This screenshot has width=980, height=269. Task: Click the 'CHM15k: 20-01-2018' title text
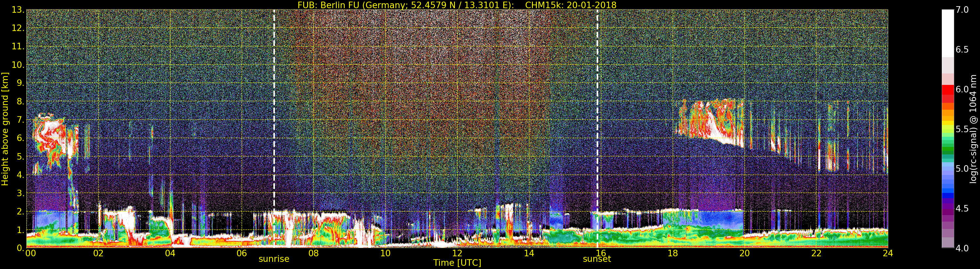(x=570, y=5)
